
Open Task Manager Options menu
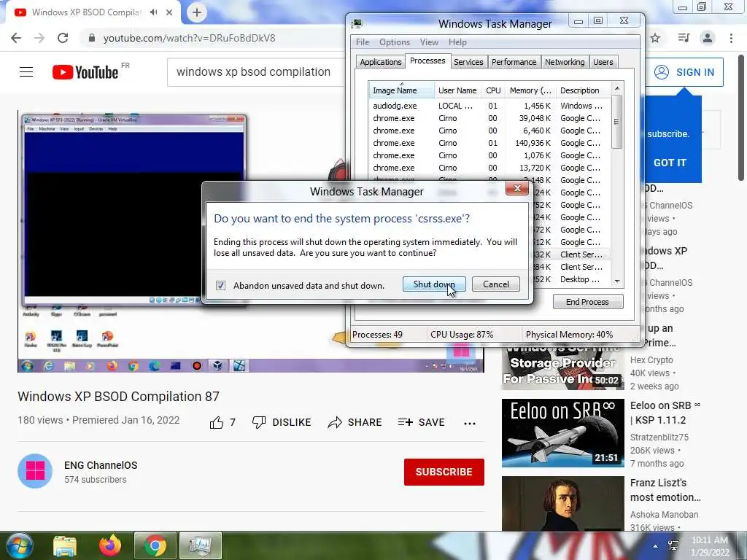click(395, 42)
